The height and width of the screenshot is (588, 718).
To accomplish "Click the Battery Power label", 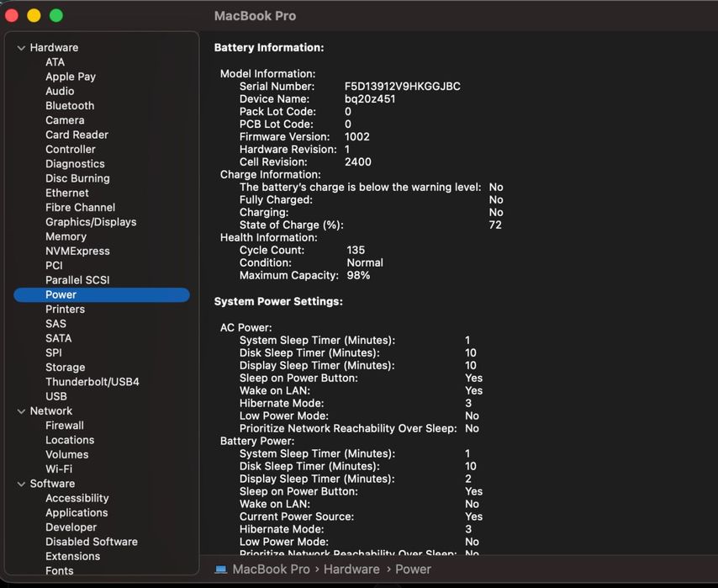I will (x=257, y=441).
